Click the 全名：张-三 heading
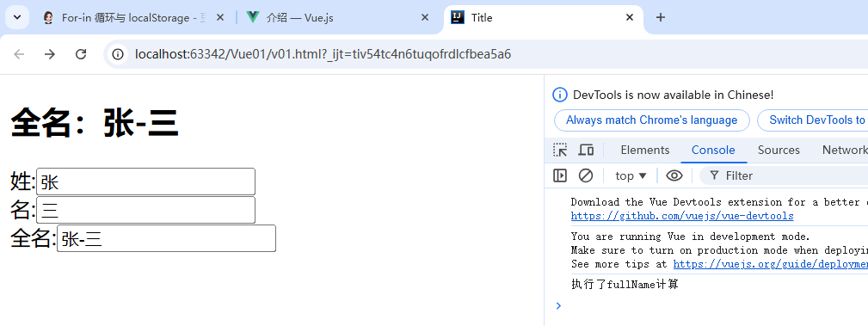The height and width of the screenshot is (326, 868). [x=95, y=122]
